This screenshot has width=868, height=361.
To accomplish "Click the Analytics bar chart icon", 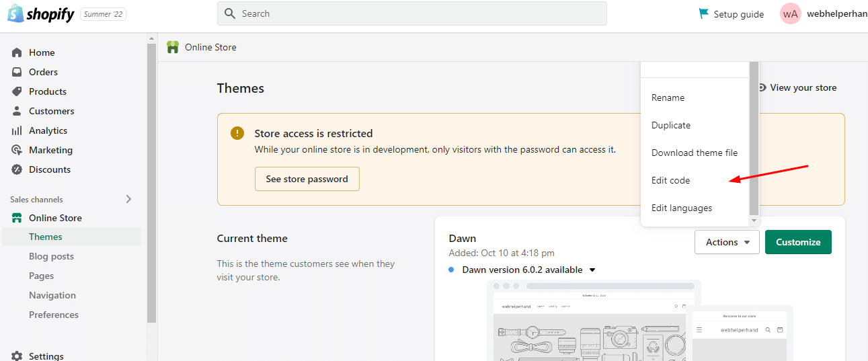I will coord(17,130).
